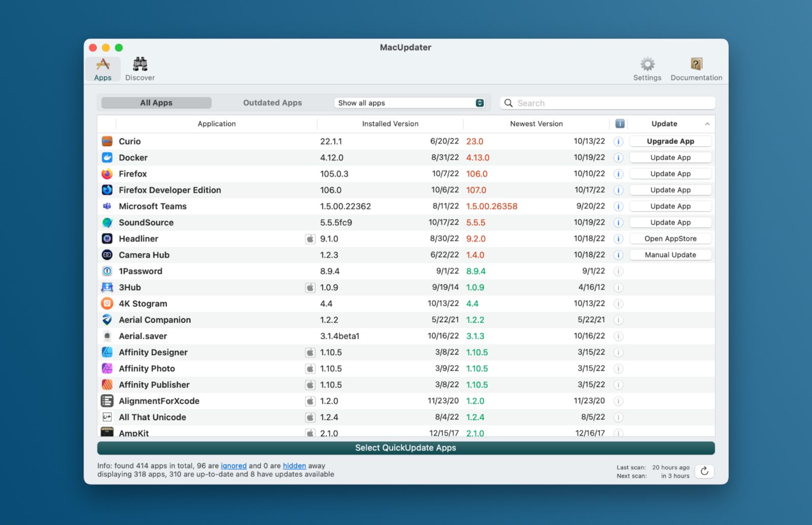
Task: Open the 'Show all apps' filter dropdown
Action: (409, 103)
